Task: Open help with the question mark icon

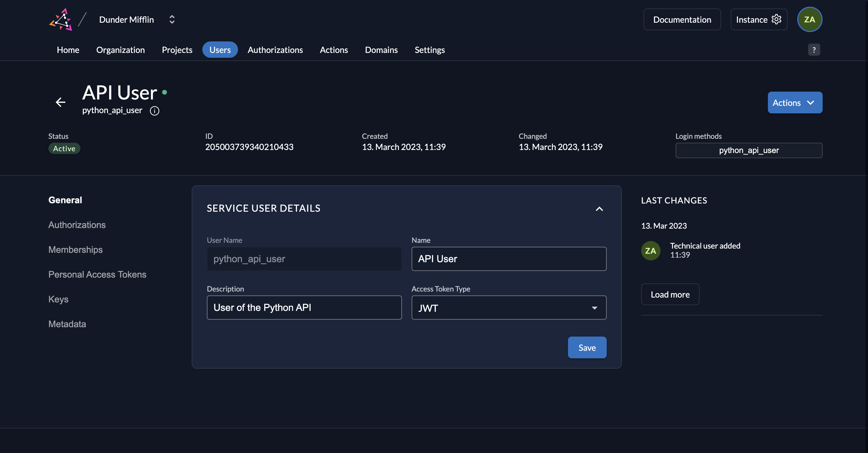Action: (814, 50)
